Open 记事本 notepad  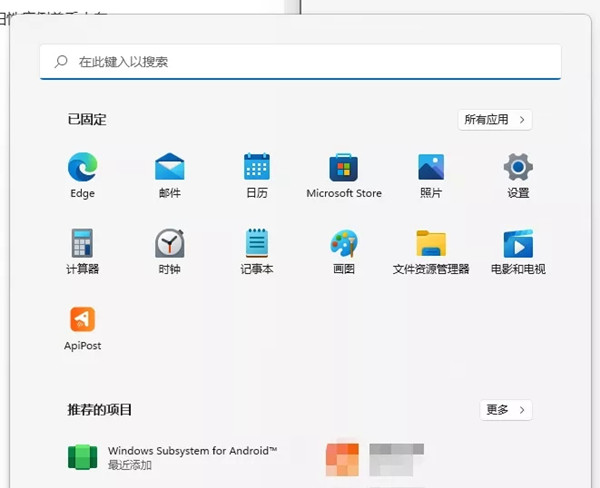(257, 243)
